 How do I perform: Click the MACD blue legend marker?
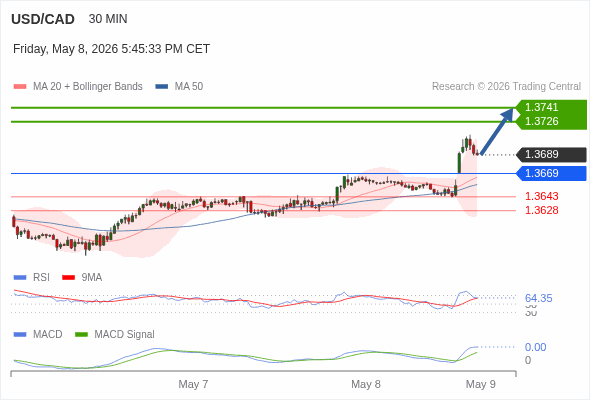tap(20, 335)
